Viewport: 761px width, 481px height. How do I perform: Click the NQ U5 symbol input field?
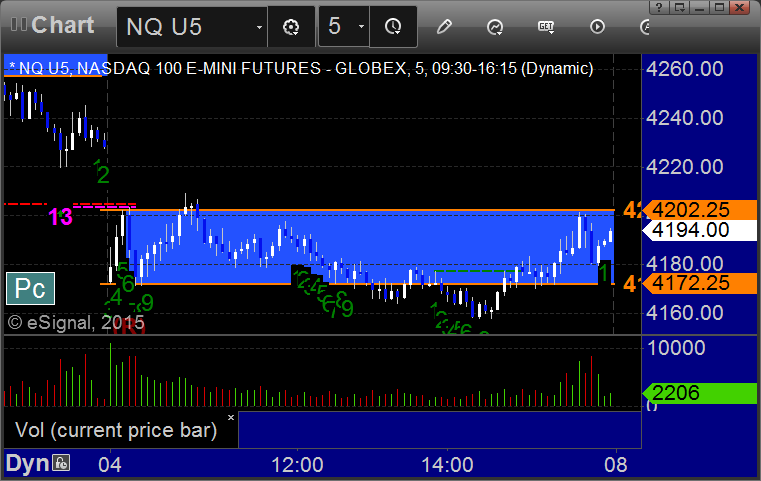pos(187,27)
